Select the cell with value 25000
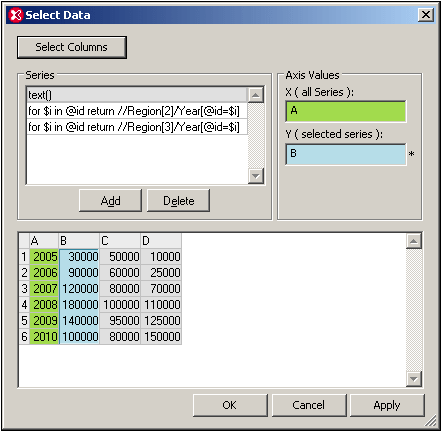 pyautogui.click(x=161, y=273)
